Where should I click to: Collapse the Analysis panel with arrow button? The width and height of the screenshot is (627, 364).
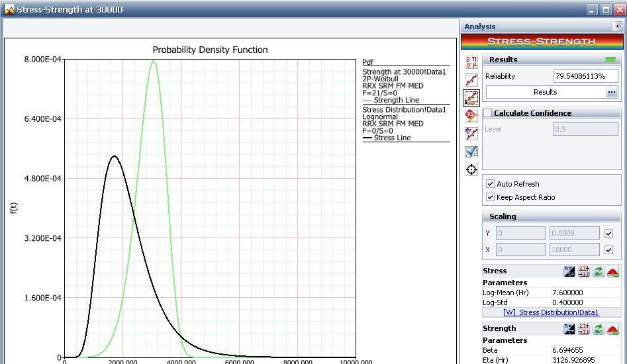point(617,26)
